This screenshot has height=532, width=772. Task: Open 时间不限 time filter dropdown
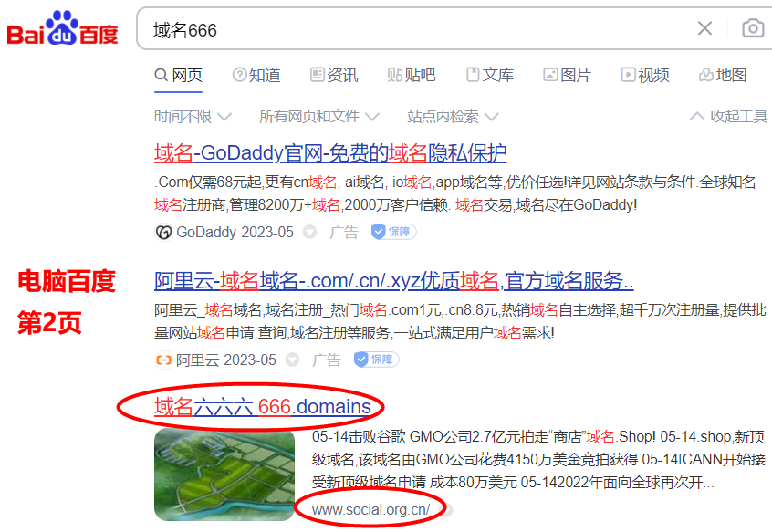(192, 117)
